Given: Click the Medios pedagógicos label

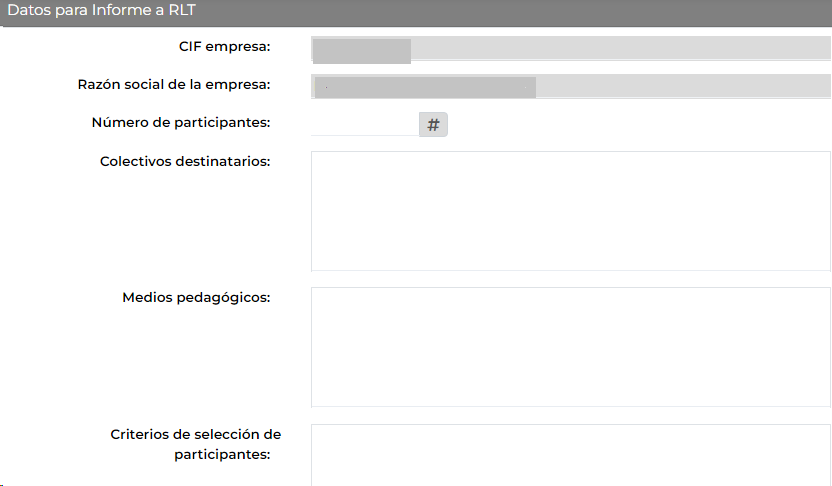Looking at the screenshot, I should (196, 298).
